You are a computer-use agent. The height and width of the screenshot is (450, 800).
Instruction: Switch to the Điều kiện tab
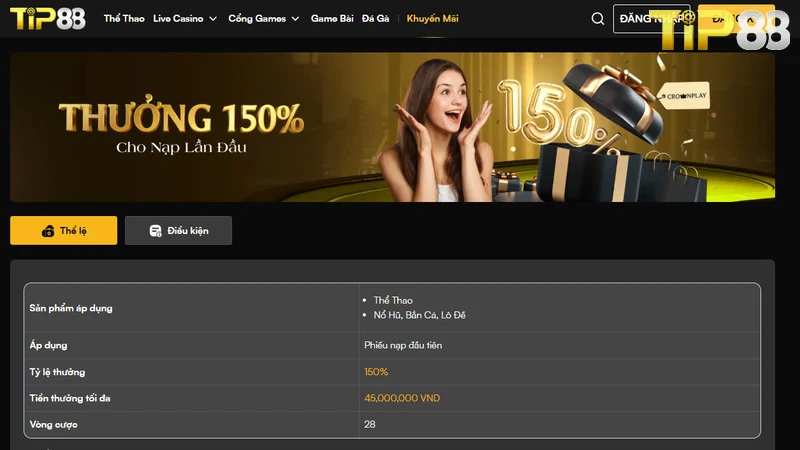(179, 231)
